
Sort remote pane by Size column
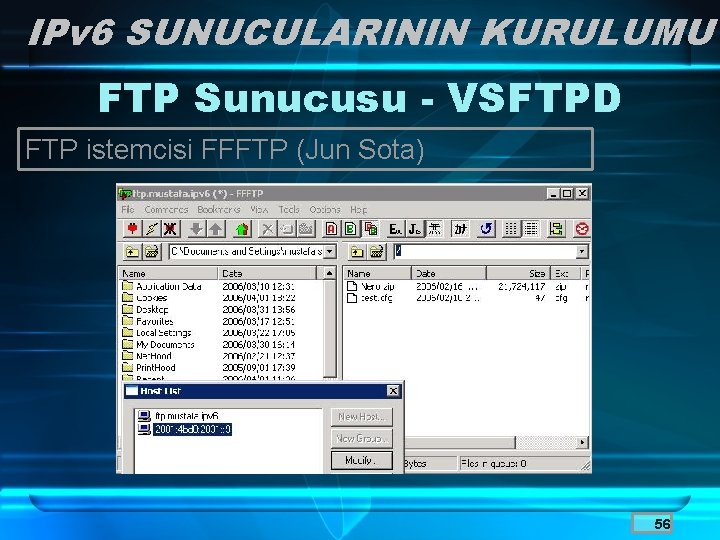click(x=518, y=273)
